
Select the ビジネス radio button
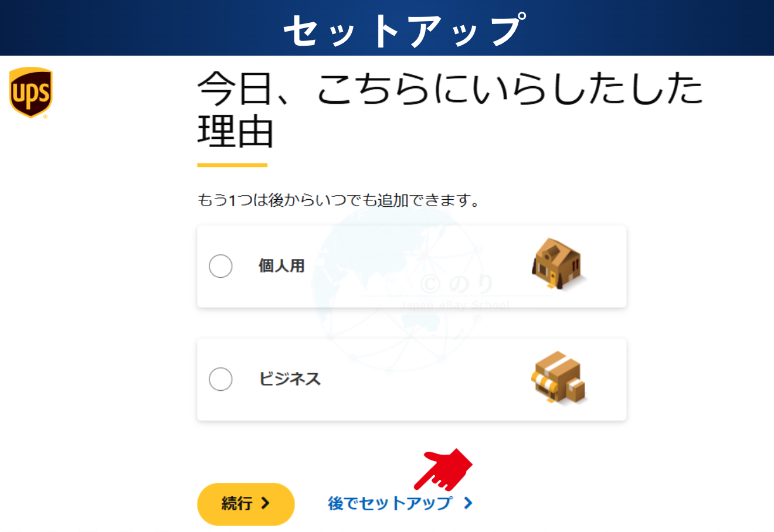[220, 379]
